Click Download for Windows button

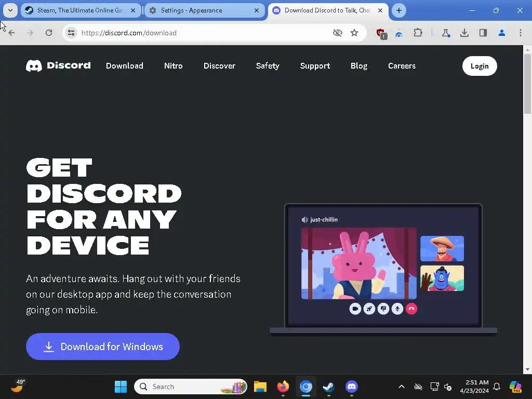click(x=103, y=347)
